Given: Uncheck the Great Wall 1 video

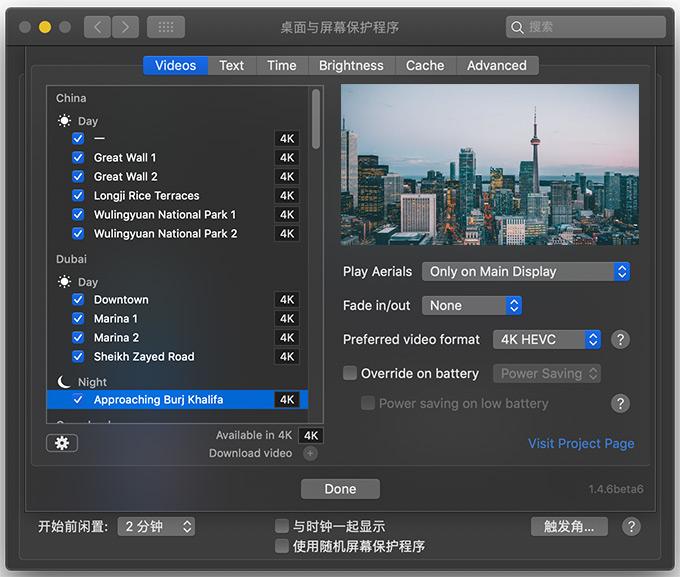Looking at the screenshot, I should (78, 157).
